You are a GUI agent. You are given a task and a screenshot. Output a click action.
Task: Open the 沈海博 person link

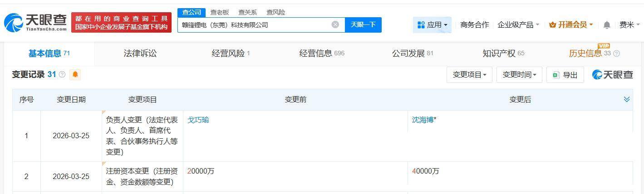[423, 120]
